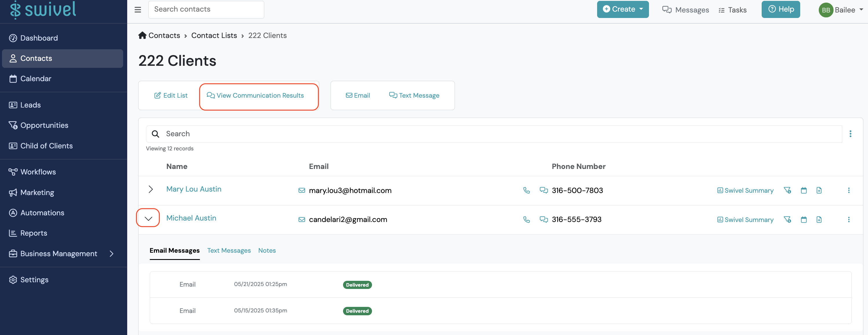Open Swivel Summary for Mary Lou Austin
Viewport: 868px width, 335px height.
coord(745,190)
